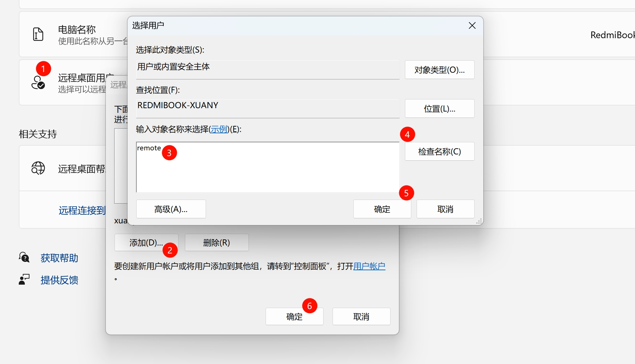
Task: Open 对象类型(O)... object types button
Action: coord(439,70)
